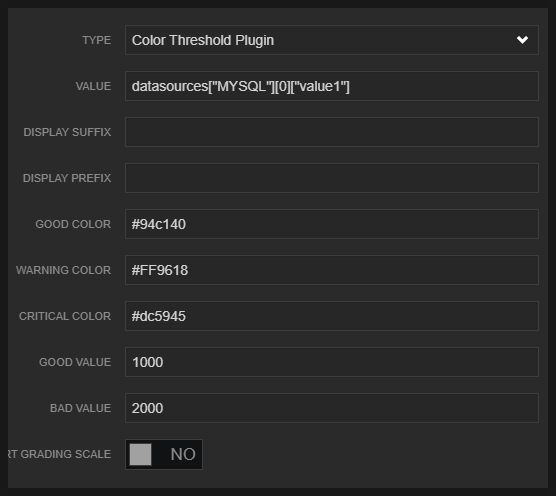
Task: Click the chevron arrow in Type field
Action: (x=522, y=40)
